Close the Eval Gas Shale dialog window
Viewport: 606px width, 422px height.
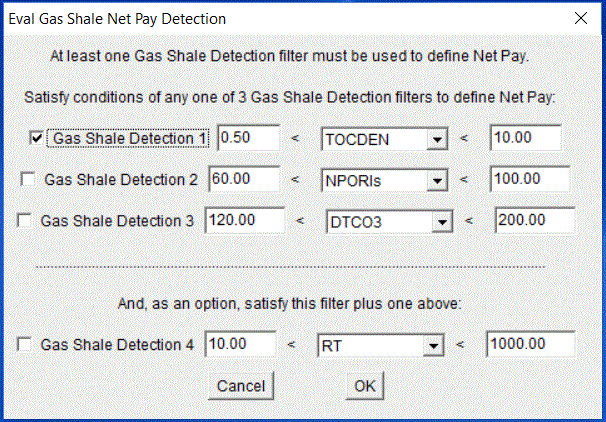pos(580,18)
